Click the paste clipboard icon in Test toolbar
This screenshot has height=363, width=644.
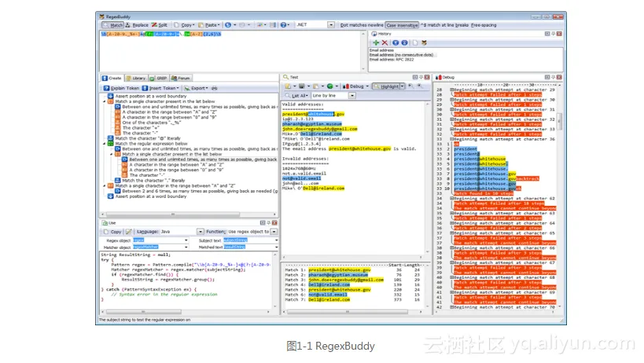[315, 86]
